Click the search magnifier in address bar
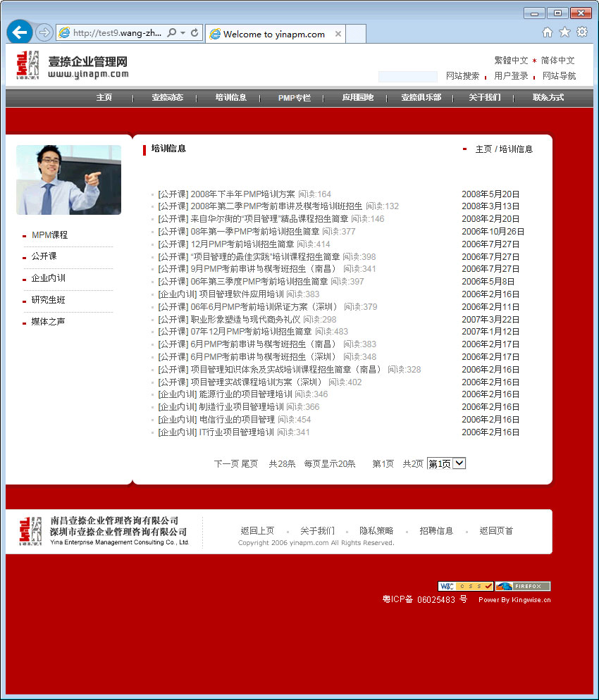This screenshot has width=599, height=700. (171, 33)
